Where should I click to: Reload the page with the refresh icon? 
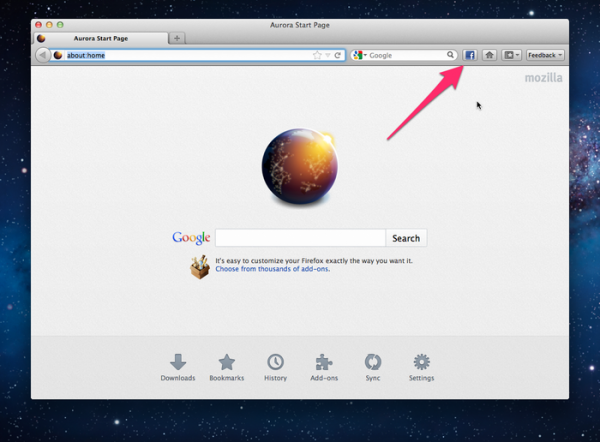coord(338,55)
